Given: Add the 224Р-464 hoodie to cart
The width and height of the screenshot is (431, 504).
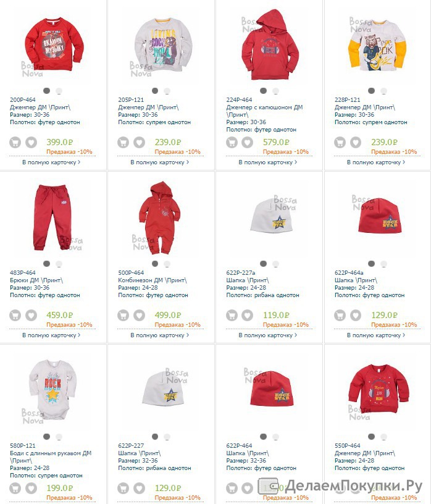Looking at the screenshot, I should (232, 143).
